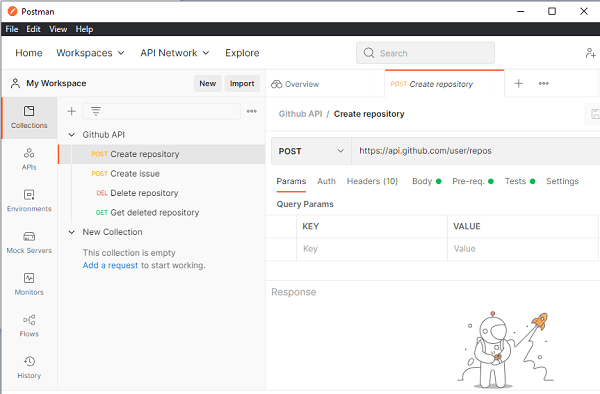The image size is (600, 394).
Task: Collapse the Github API collection
Action: [x=72, y=135]
